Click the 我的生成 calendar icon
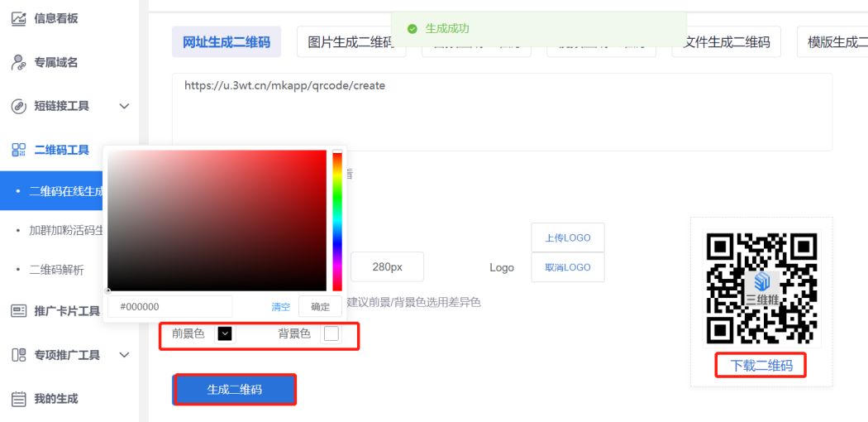Screen dimensions: 868x422 coord(19,398)
